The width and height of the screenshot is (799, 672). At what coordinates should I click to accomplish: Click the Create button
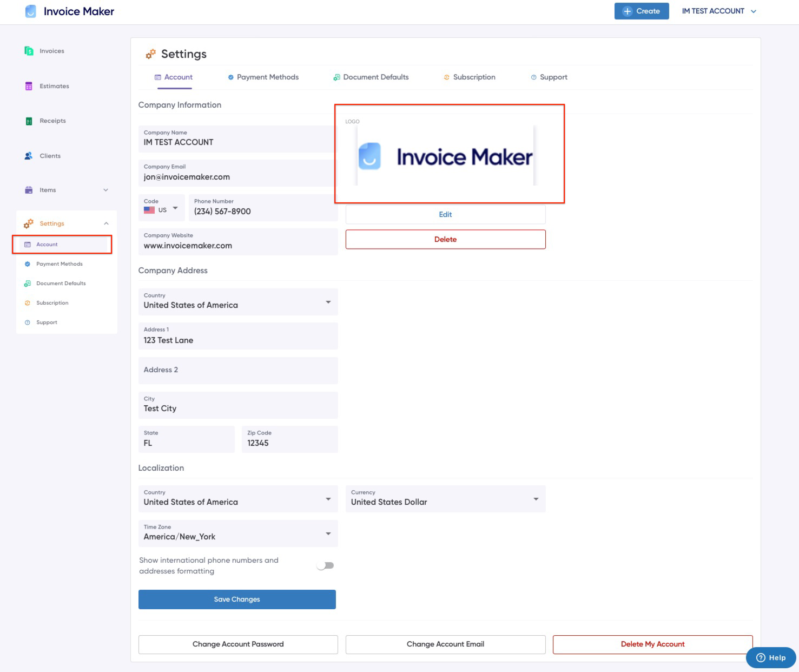coord(642,11)
